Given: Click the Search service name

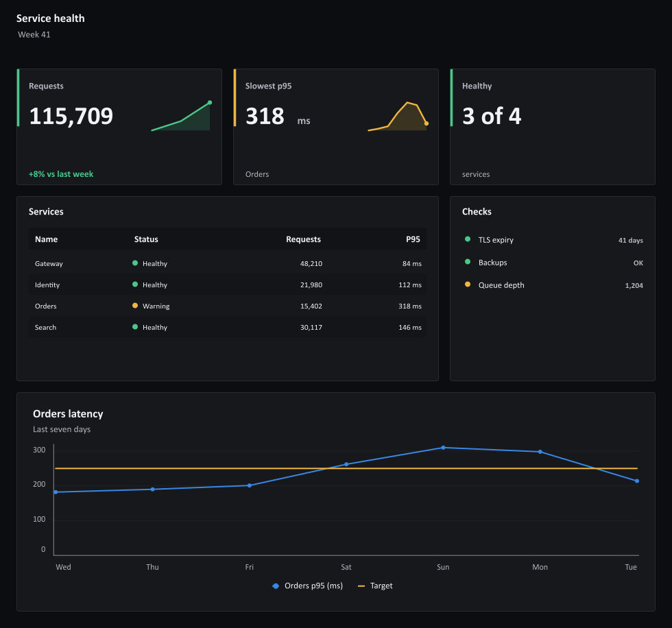Looking at the screenshot, I should click(x=45, y=327).
